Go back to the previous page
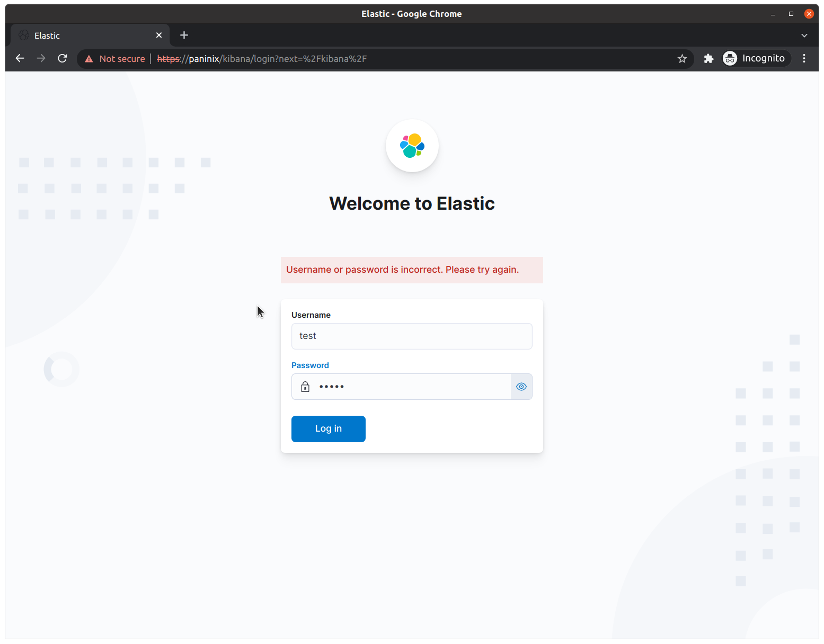824x644 pixels. [20, 58]
